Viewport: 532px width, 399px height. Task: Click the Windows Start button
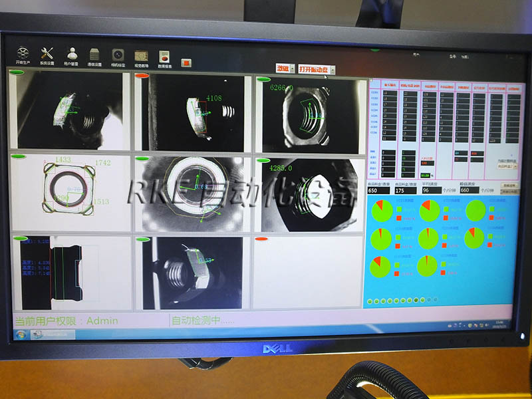[x=21, y=334]
